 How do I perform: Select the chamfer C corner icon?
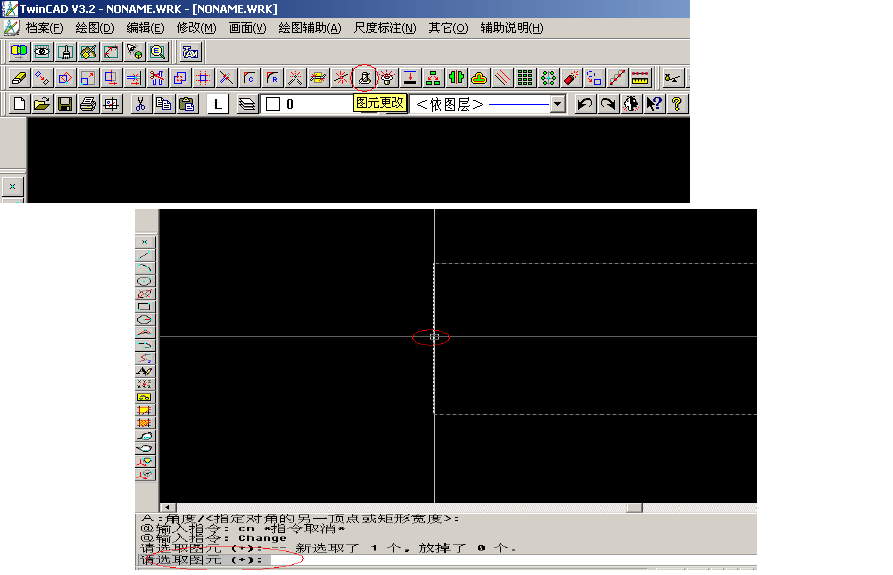249,77
